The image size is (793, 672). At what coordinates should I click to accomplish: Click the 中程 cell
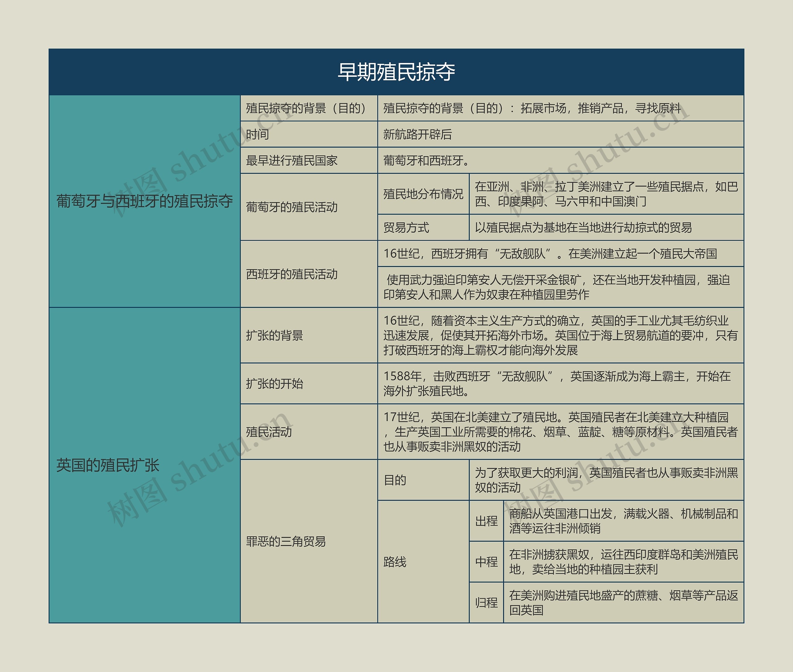(486, 561)
